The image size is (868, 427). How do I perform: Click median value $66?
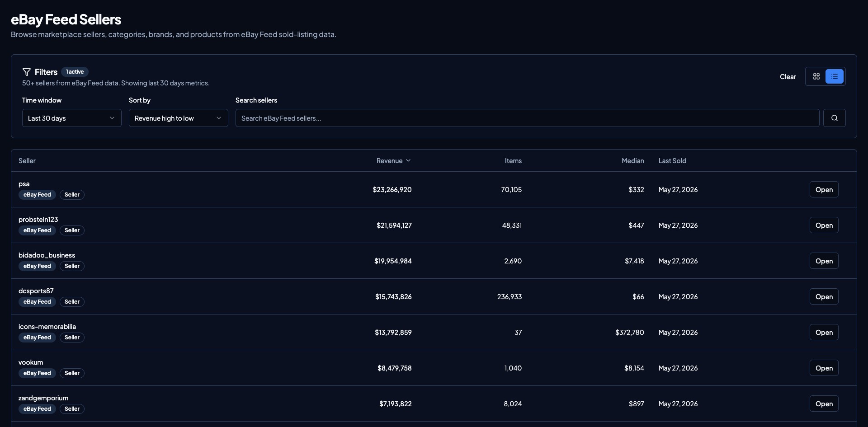point(638,297)
